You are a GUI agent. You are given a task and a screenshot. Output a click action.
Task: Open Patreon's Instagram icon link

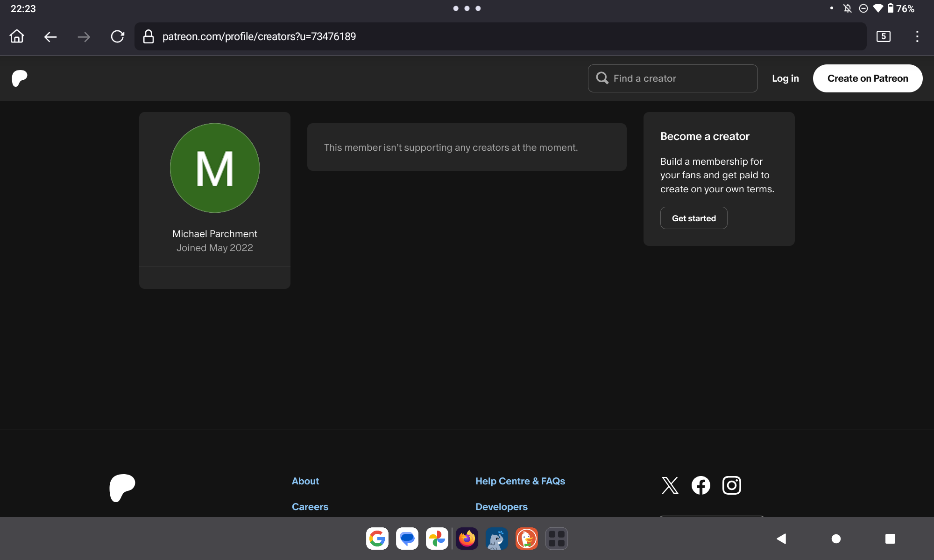tap(731, 485)
